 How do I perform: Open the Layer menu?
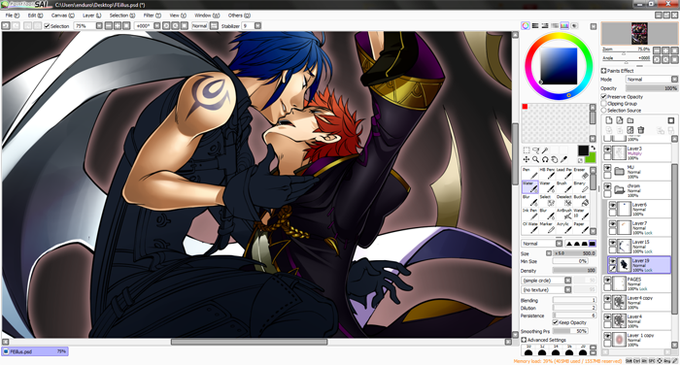[92, 15]
